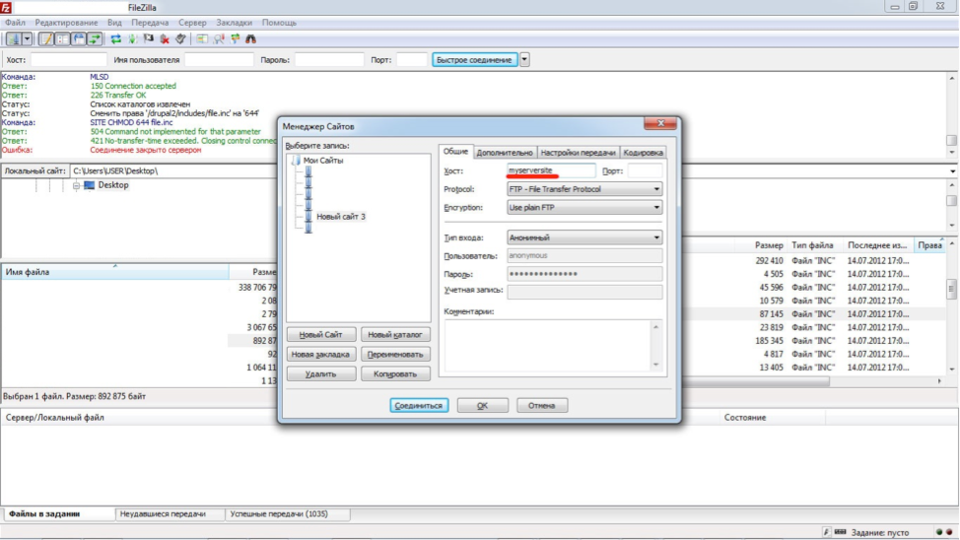Screen dimensions: 960x540
Task: Click the Новый Сайт button
Action: 321,335
